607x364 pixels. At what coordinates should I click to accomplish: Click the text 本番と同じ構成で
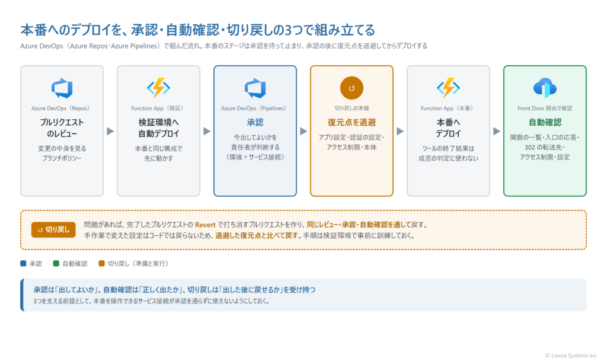pos(158,148)
